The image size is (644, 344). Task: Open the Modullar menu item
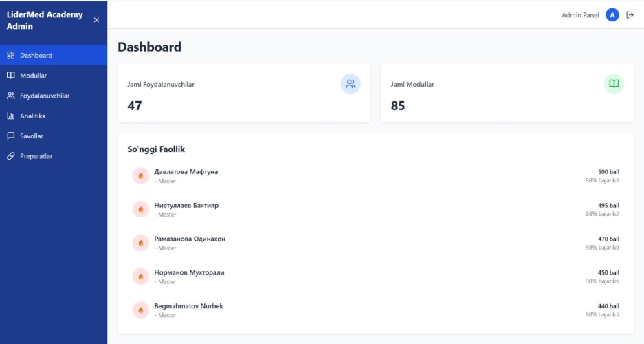(54, 75)
